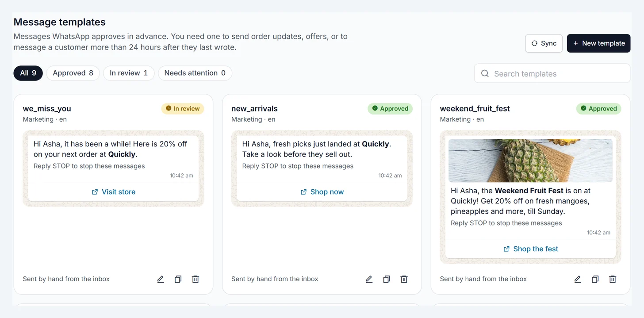Click 'Marketing · en' under new_arrivals

point(253,119)
